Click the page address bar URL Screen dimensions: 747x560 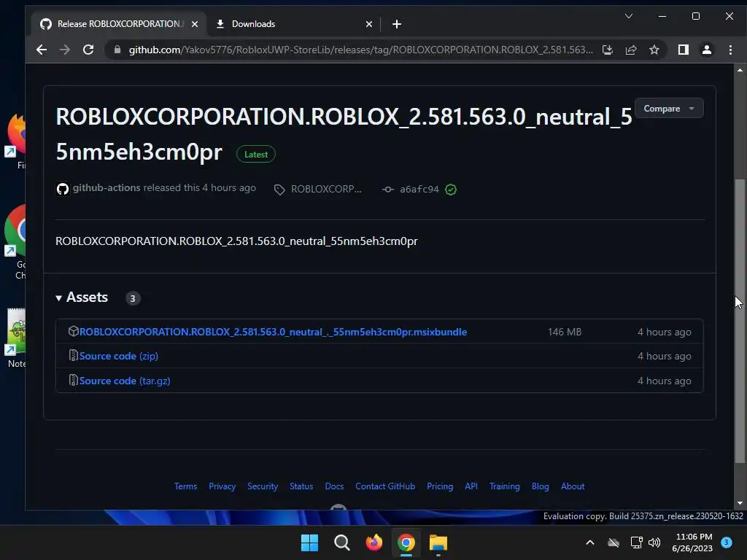[x=360, y=50]
